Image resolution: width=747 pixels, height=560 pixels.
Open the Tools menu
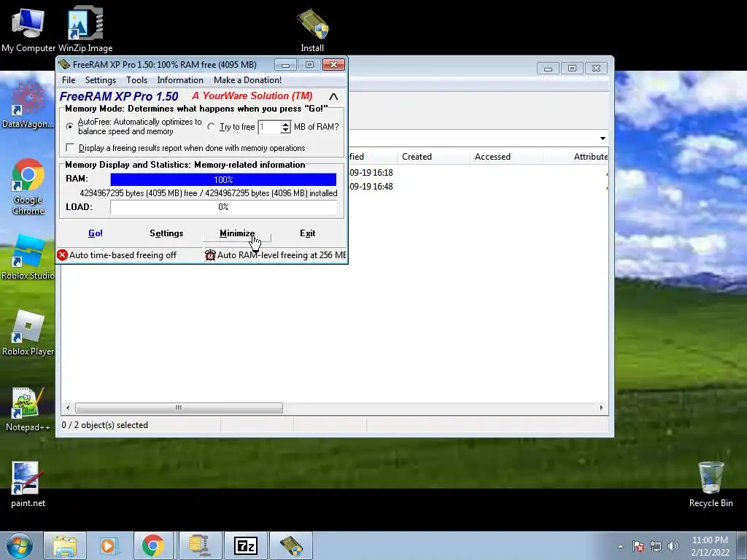click(x=136, y=80)
